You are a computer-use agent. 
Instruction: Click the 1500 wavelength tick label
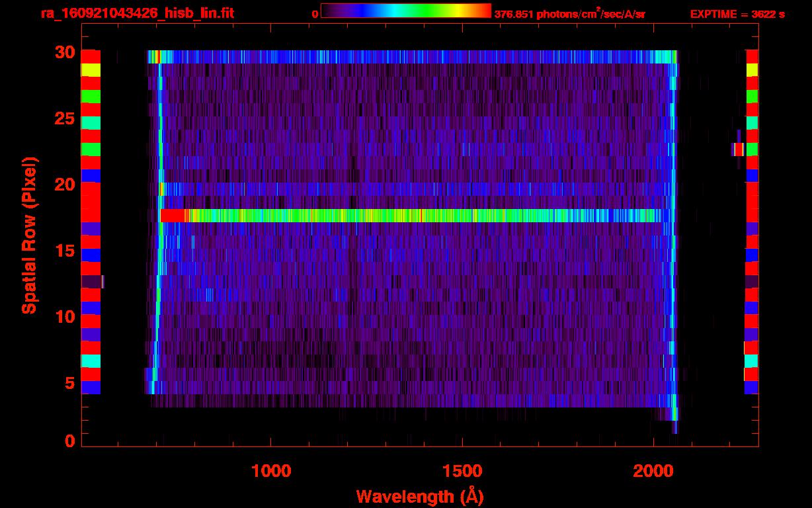[x=462, y=471]
